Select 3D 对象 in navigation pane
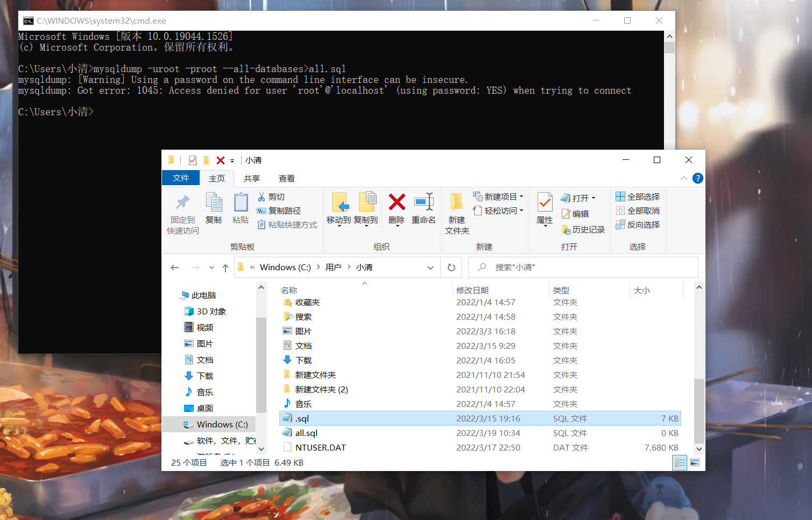 [204, 312]
